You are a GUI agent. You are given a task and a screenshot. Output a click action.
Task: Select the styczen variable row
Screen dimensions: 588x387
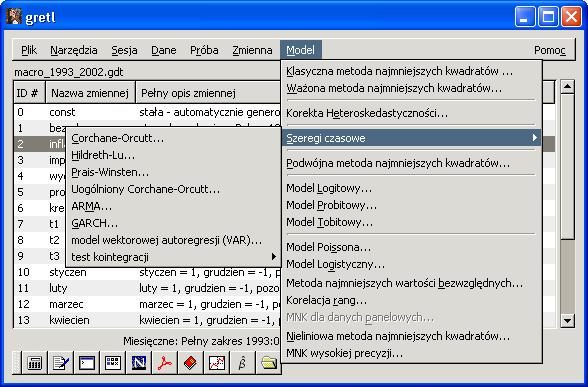coord(147,272)
